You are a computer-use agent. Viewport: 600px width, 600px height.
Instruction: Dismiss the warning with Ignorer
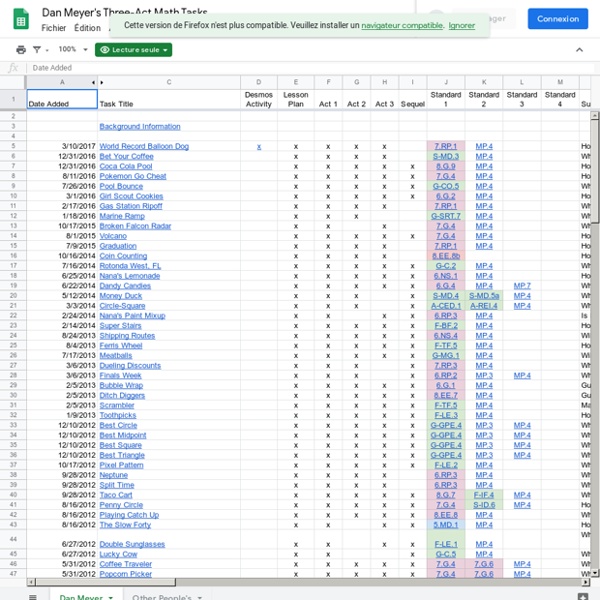(x=461, y=25)
